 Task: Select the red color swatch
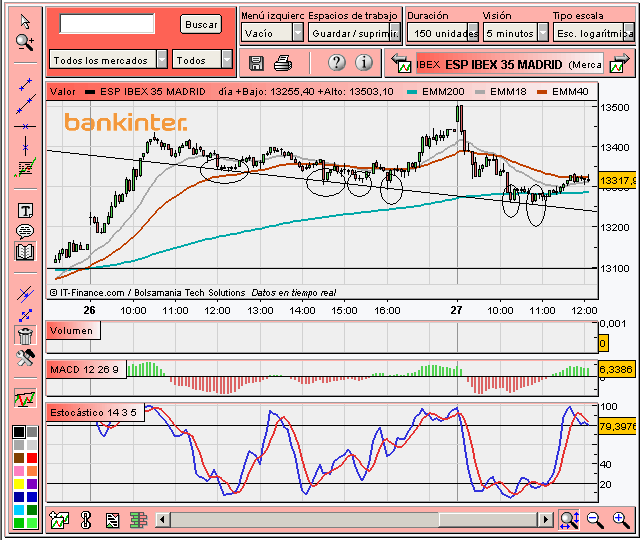[x=32, y=458]
